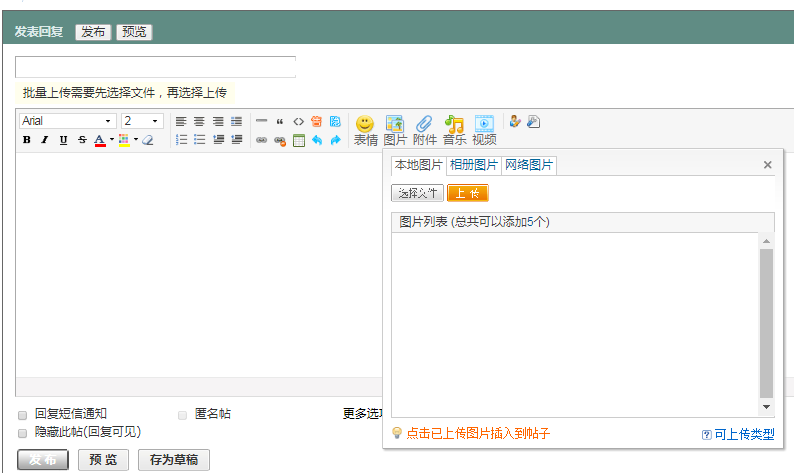Align text left

coord(181,122)
